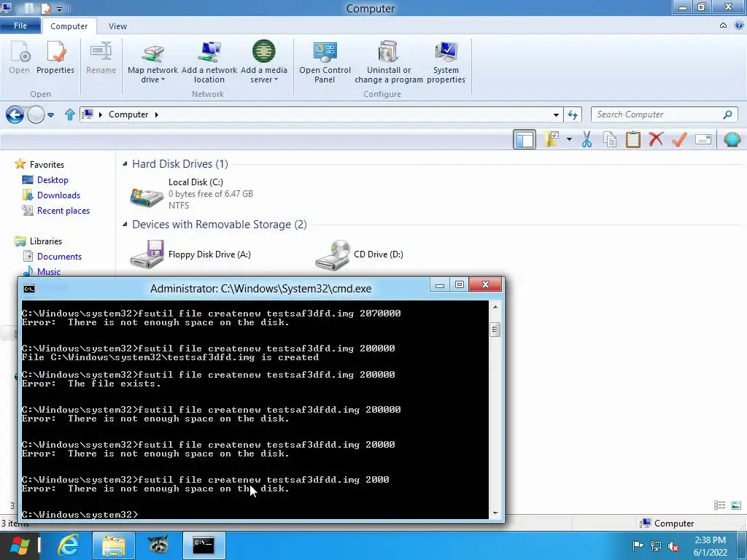The height and width of the screenshot is (560, 747).
Task: Click the cmd window system menu icon
Action: click(x=29, y=289)
